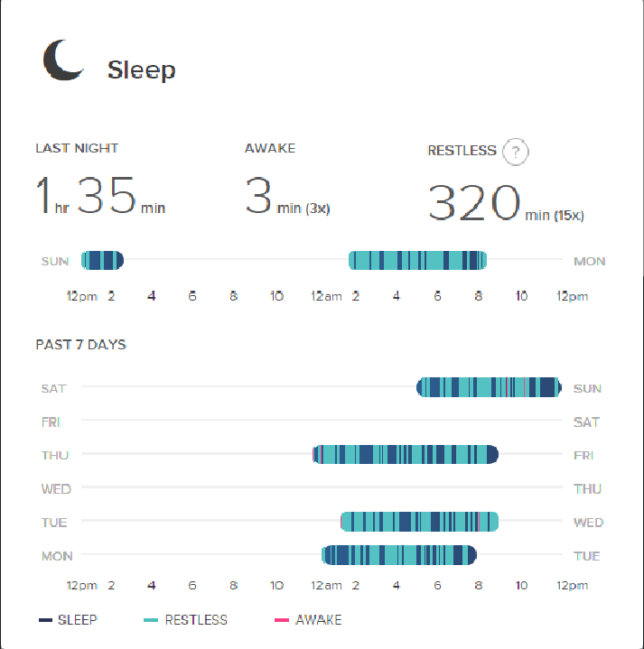Viewport: 644px width, 649px height.
Task: Open Monday to Tuesday sleep bar
Action: point(399,555)
